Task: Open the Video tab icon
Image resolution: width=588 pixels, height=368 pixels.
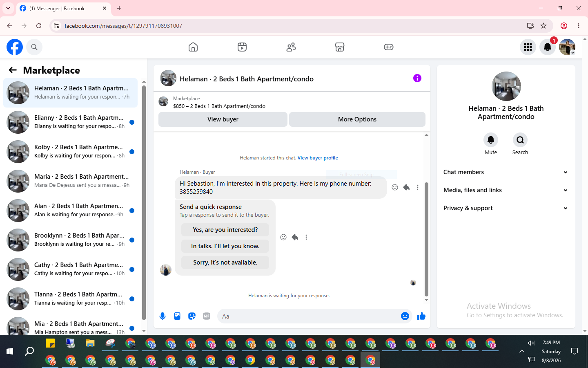Action: point(242,47)
